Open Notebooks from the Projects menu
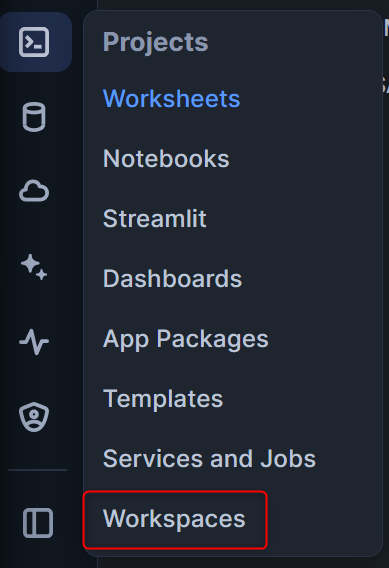Screen dimensions: 389x568 (166, 159)
